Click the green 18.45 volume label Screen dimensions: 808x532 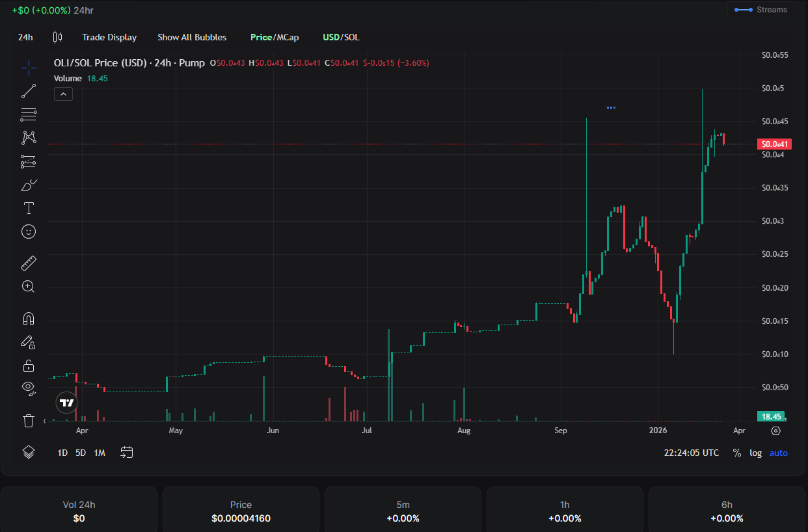[771, 416]
